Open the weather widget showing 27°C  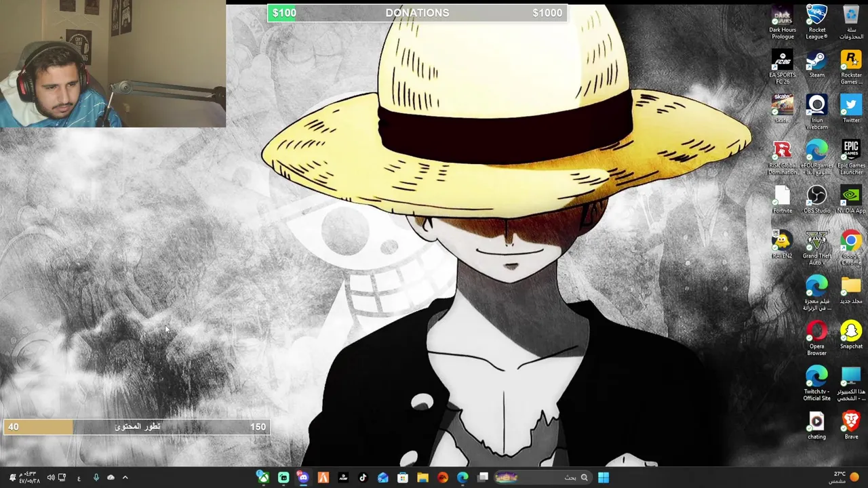(846, 478)
